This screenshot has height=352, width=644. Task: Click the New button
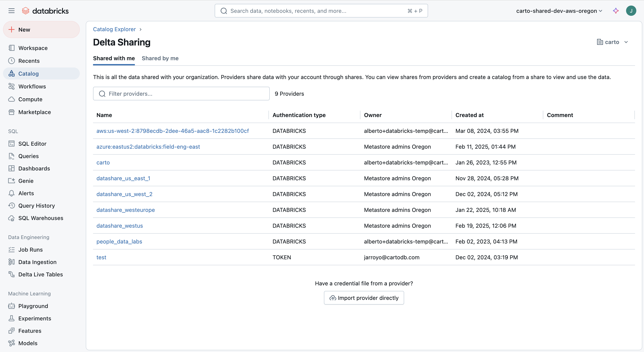pyautogui.click(x=41, y=29)
